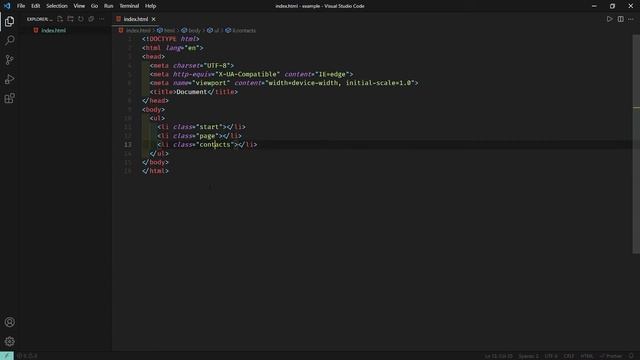Screen dimensions: 640x360
Task: Click the "X-UA-Compatible" attribute value
Action: click(247, 74)
